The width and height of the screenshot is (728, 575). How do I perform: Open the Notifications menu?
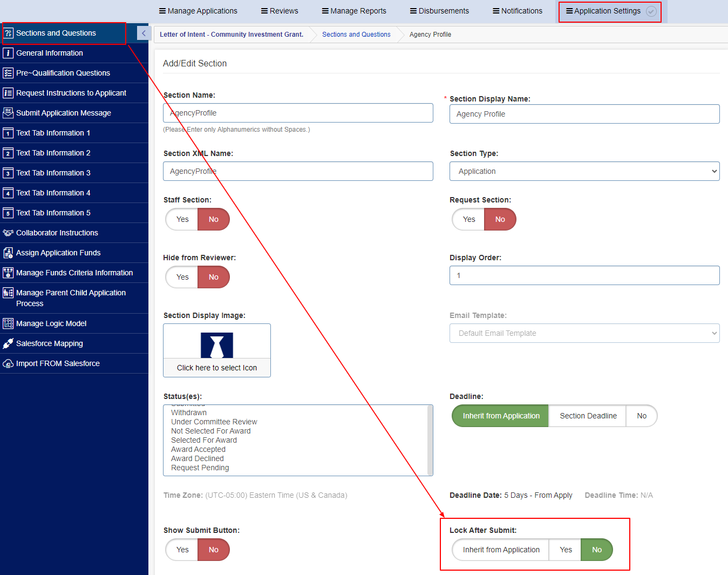(518, 11)
